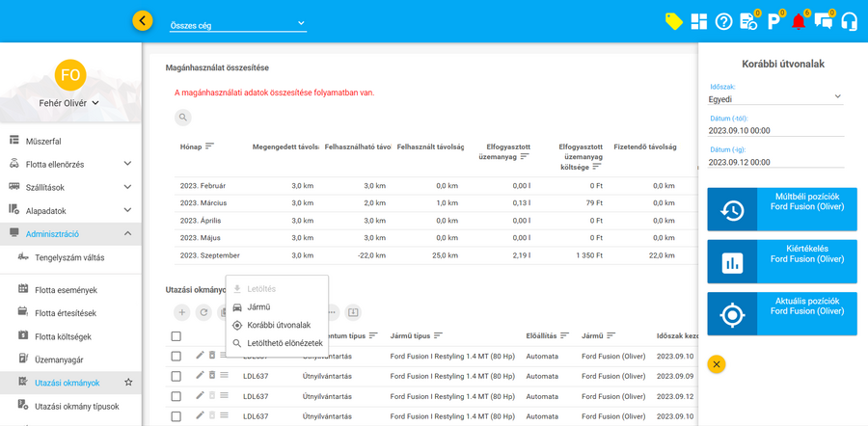
Task: Open the help question mark icon
Action: coord(723,21)
